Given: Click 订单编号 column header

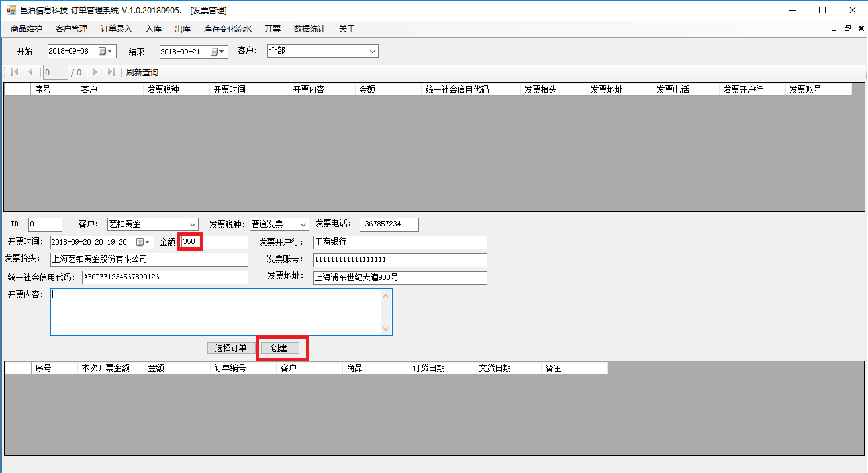Looking at the screenshot, I should pos(243,368).
